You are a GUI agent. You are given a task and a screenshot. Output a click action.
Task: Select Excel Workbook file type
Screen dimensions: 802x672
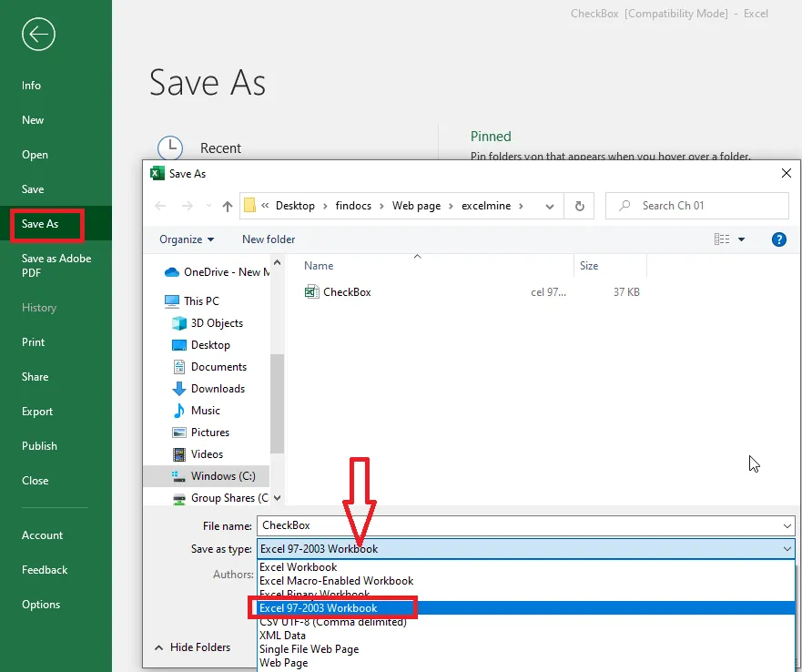pyautogui.click(x=526, y=567)
